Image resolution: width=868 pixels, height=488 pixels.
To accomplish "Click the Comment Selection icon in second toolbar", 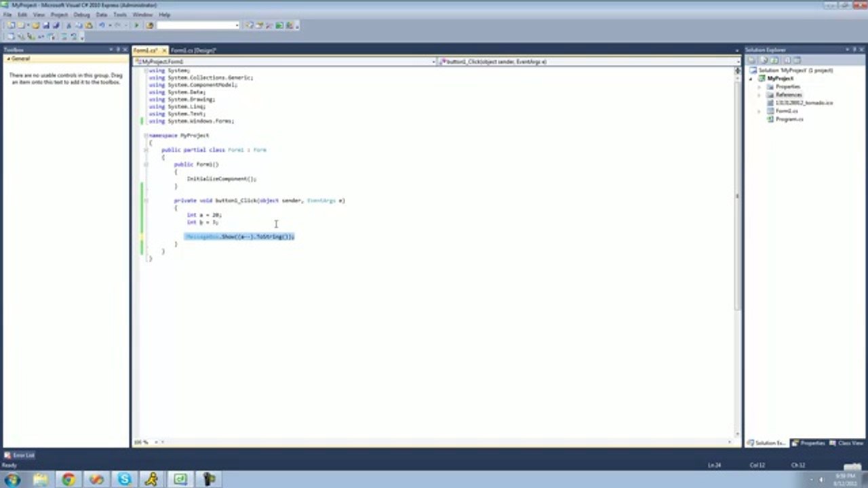I will tap(64, 37).
